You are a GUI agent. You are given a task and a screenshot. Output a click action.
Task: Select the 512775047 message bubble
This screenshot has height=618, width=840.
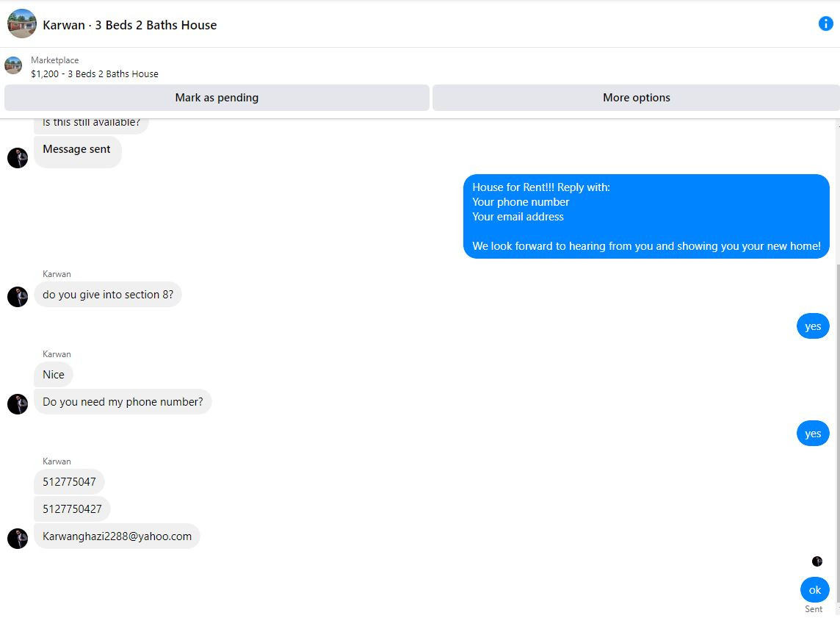(x=69, y=481)
